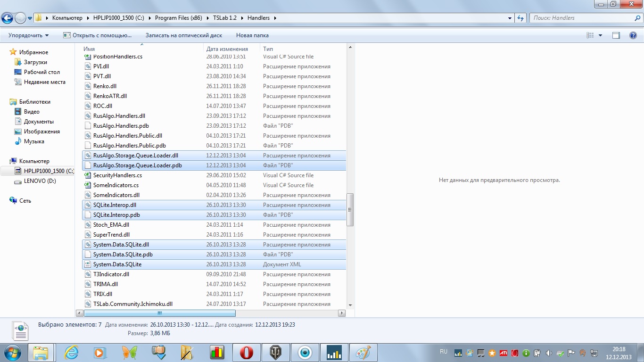
Task: Go to Program Files (x86) in the address bar
Action: pyautogui.click(x=178, y=18)
